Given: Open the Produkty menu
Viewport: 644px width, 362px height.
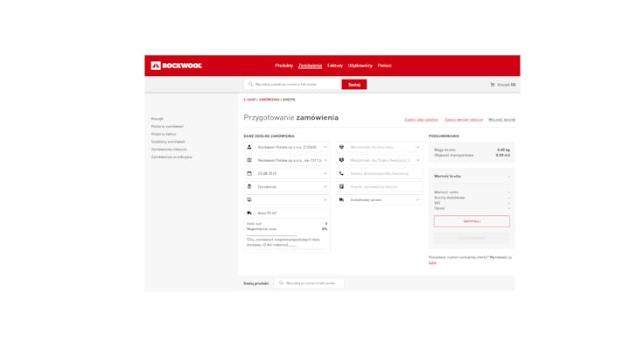Looking at the screenshot, I should coord(283,66).
